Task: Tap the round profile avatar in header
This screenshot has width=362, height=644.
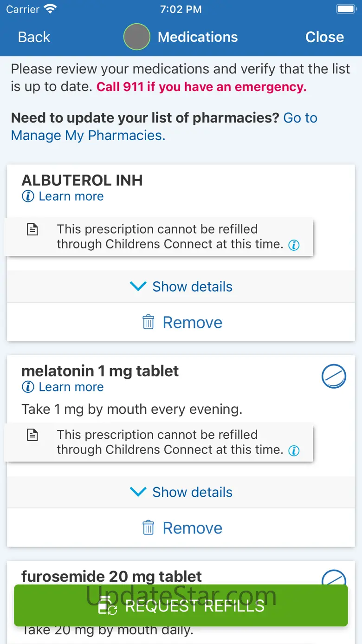Action: click(x=137, y=37)
